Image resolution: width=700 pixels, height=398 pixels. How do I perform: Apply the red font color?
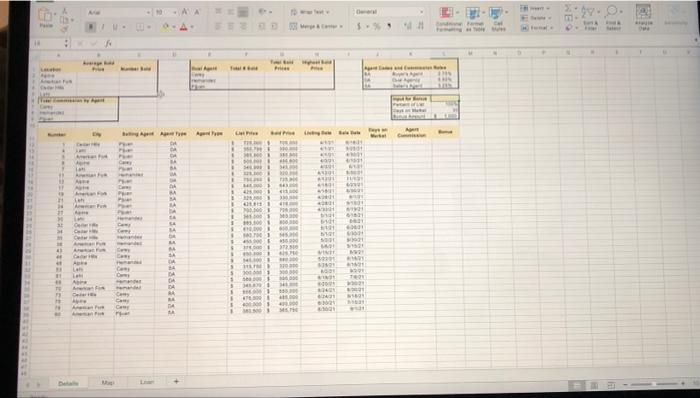click(x=183, y=28)
